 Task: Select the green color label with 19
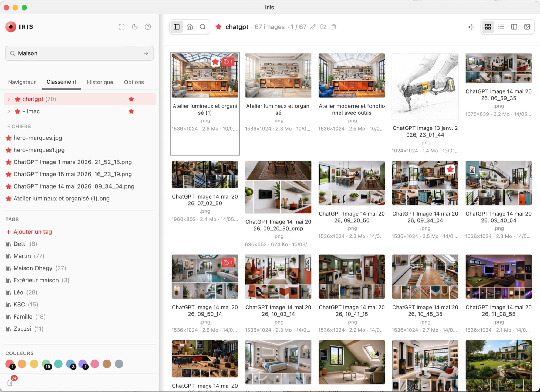click(x=46, y=364)
